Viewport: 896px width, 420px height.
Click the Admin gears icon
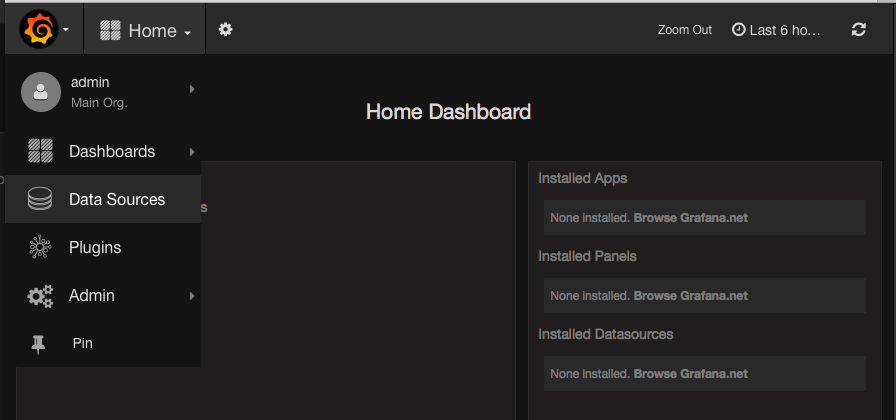[x=40, y=296]
